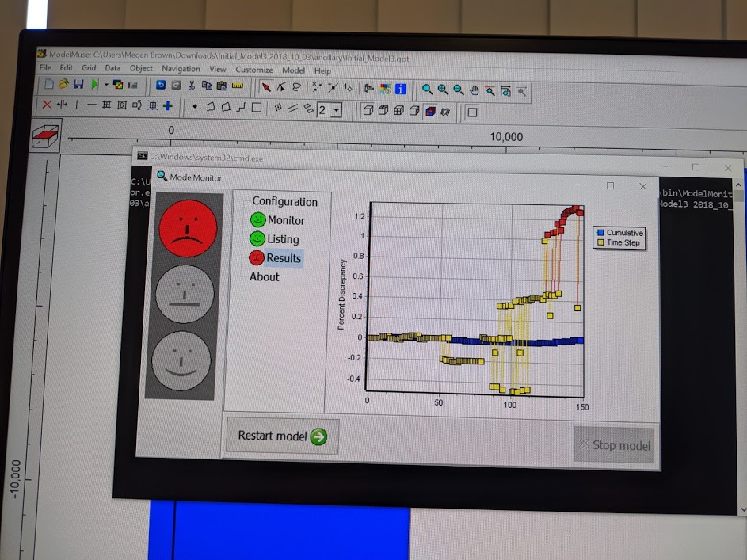
Task: Click the Cut scissors icon
Action: pos(191,86)
